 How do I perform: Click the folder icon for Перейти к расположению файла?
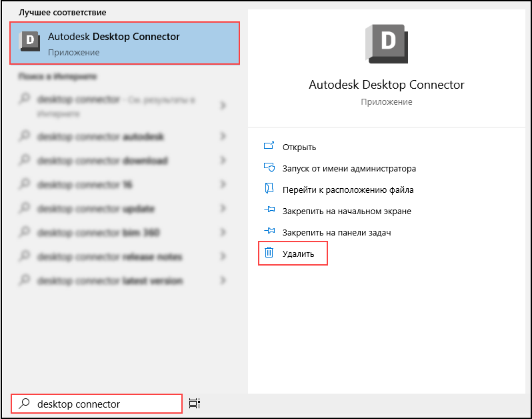tap(269, 188)
